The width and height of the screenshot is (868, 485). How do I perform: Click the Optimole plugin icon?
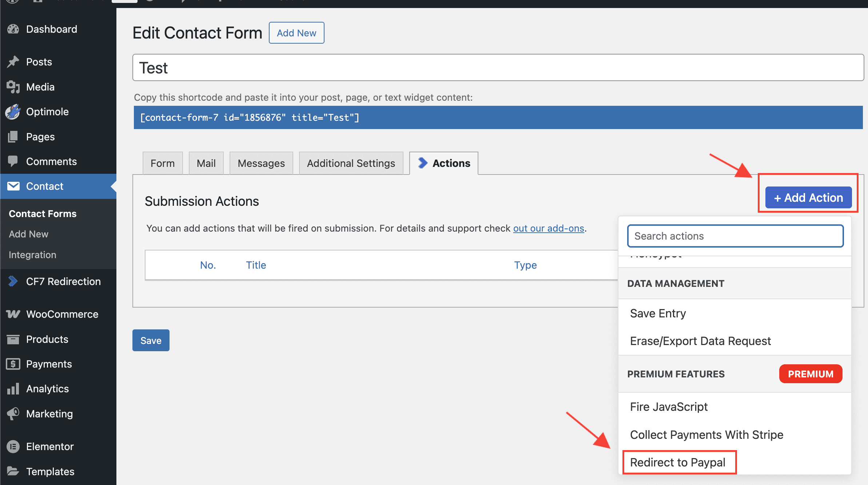[x=13, y=112]
